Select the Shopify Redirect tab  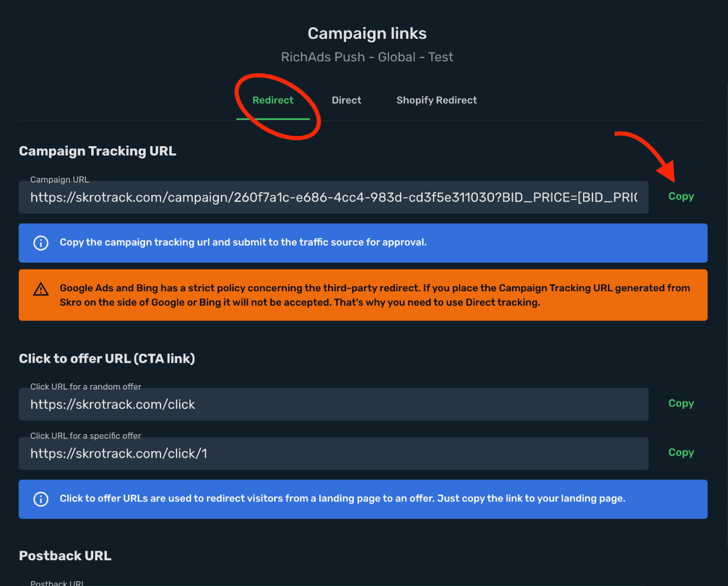[436, 100]
